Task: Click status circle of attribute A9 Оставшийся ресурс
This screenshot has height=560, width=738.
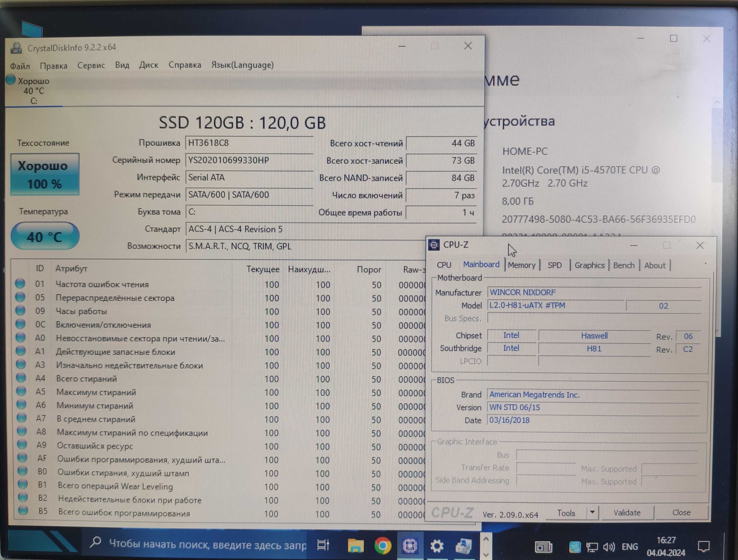Action: [x=22, y=445]
